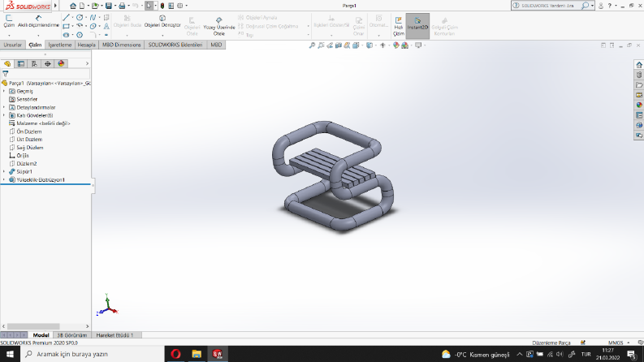Image resolution: width=644 pixels, height=362 pixels.
Task: Open a file using the Open folder icon
Action: point(95,6)
